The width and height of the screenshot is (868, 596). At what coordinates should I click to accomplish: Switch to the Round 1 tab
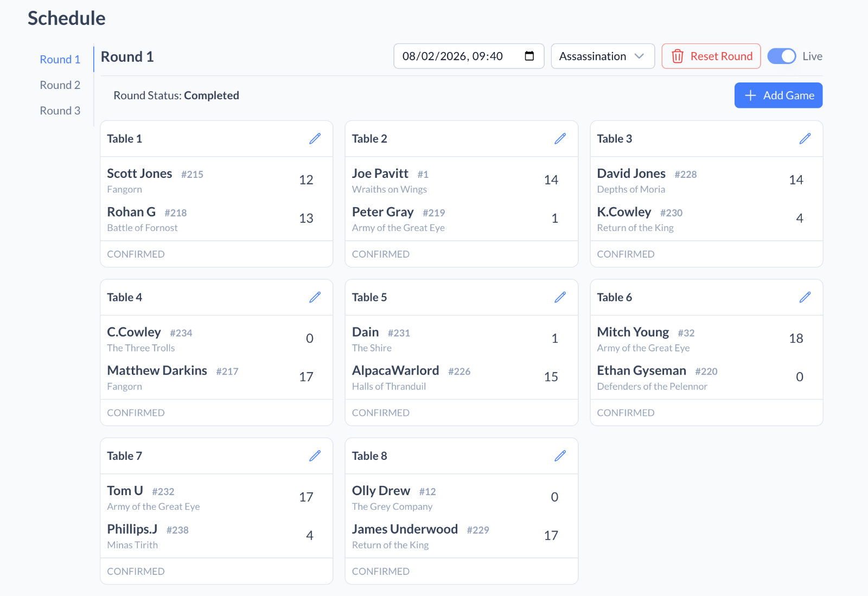[60, 60]
